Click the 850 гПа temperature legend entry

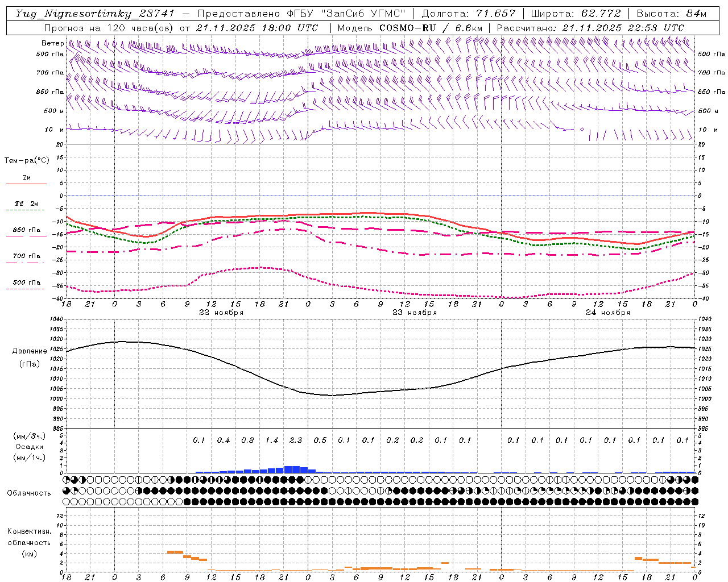tap(26, 232)
